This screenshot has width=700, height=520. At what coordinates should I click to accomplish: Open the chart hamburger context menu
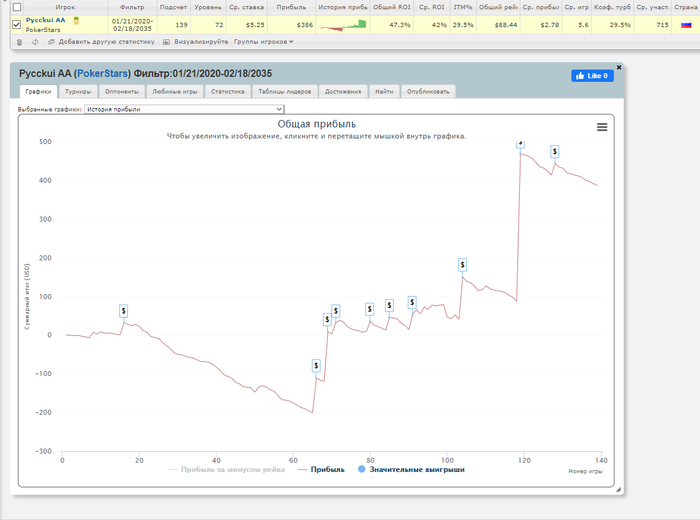point(602,127)
